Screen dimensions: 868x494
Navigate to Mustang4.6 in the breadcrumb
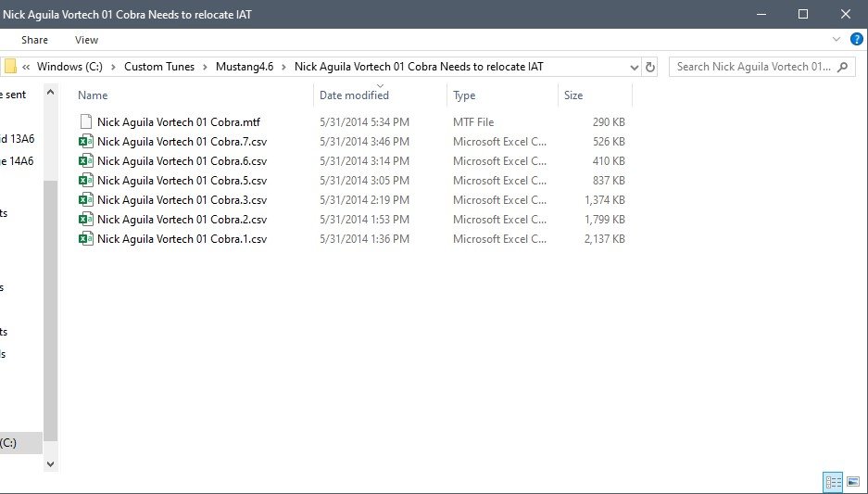(245, 67)
